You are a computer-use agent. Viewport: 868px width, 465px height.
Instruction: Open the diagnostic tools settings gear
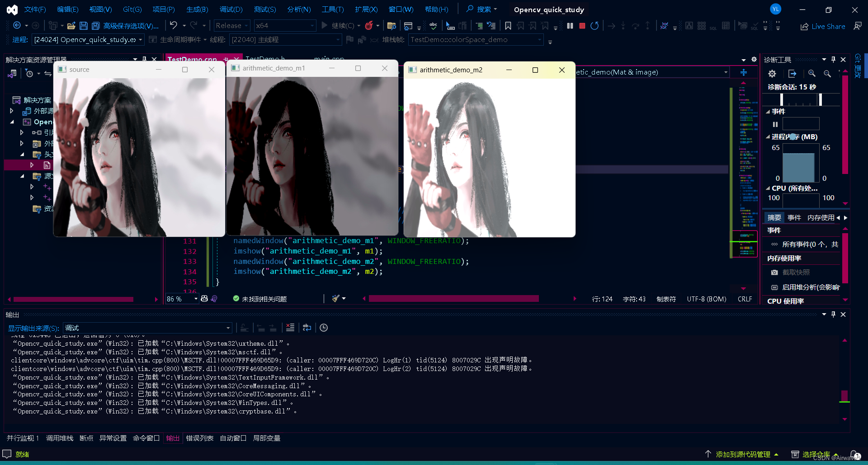tap(772, 73)
